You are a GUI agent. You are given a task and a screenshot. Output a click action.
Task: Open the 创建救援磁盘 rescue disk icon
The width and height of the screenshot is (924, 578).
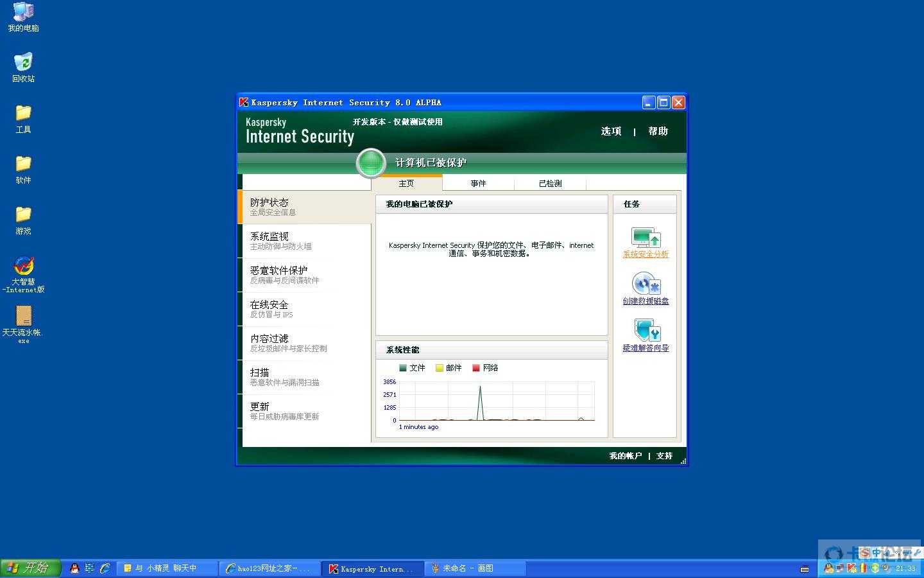point(646,284)
